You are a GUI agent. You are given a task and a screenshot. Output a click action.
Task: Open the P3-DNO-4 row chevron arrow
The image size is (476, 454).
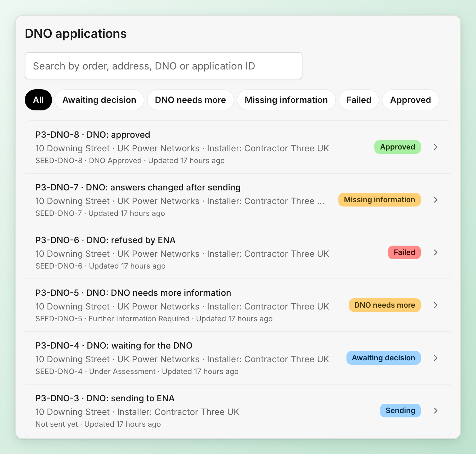pyautogui.click(x=436, y=358)
